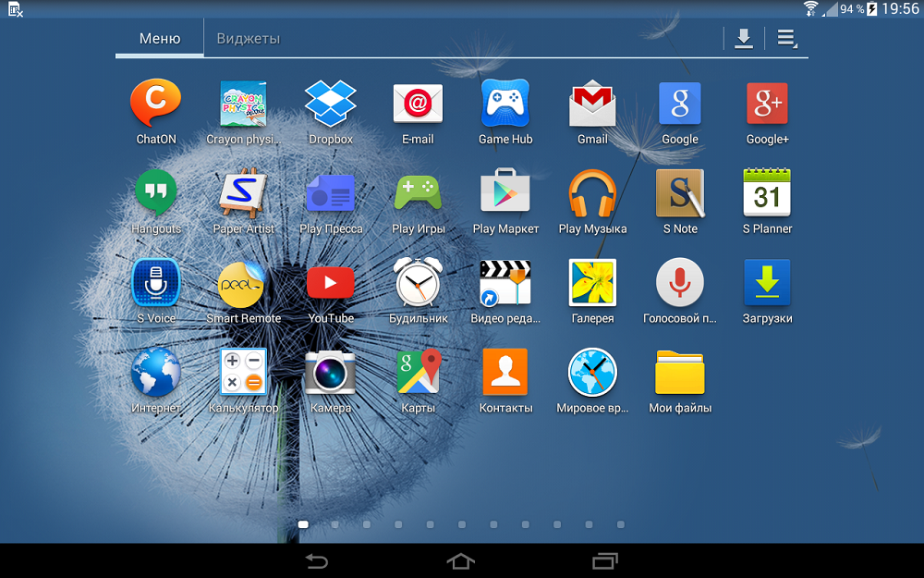Open the ChatON app
The height and width of the screenshot is (578, 924).
point(155,105)
